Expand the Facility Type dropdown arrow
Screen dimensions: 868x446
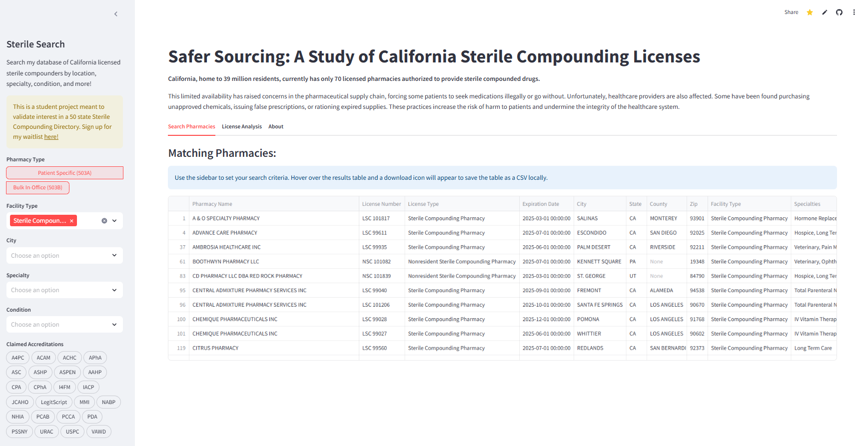[114, 221]
